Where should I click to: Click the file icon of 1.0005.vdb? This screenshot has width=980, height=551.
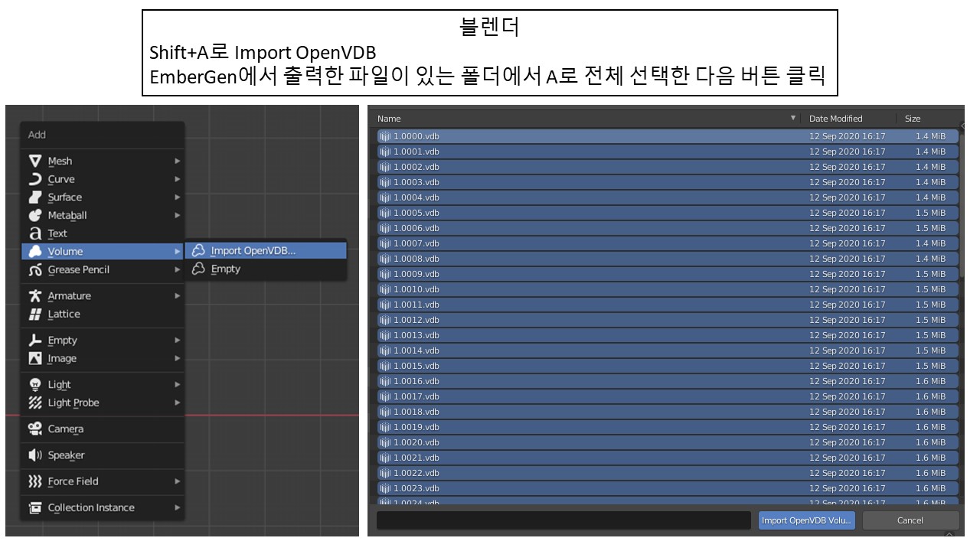385,213
